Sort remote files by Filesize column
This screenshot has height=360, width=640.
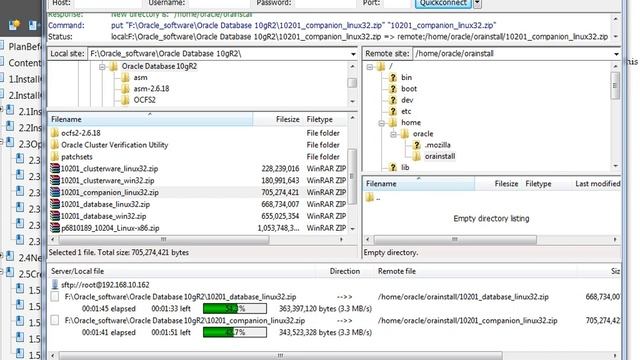pos(499,184)
